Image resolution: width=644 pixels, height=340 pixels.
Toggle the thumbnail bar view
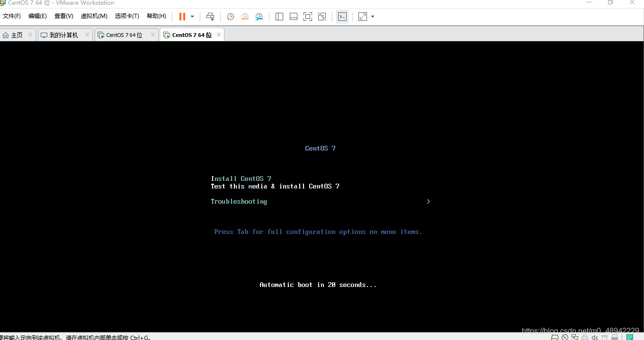[294, 17]
